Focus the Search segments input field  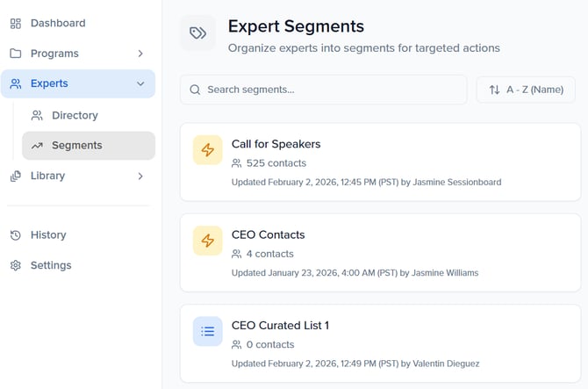click(x=333, y=90)
